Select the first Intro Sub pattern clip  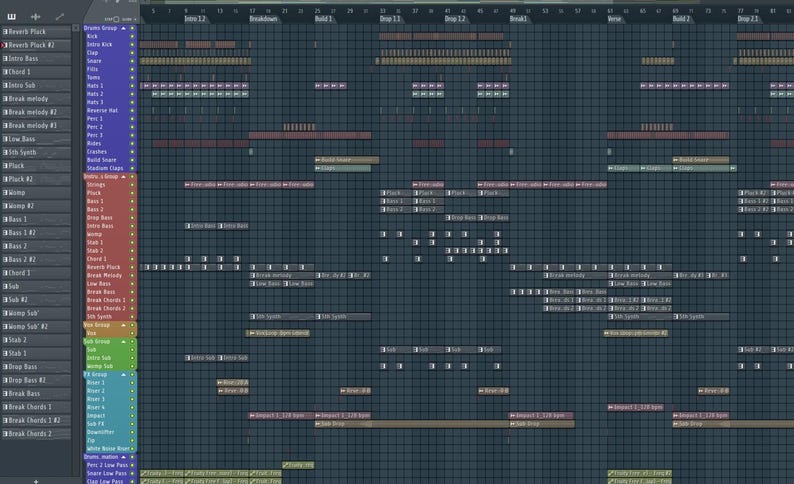click(201, 358)
